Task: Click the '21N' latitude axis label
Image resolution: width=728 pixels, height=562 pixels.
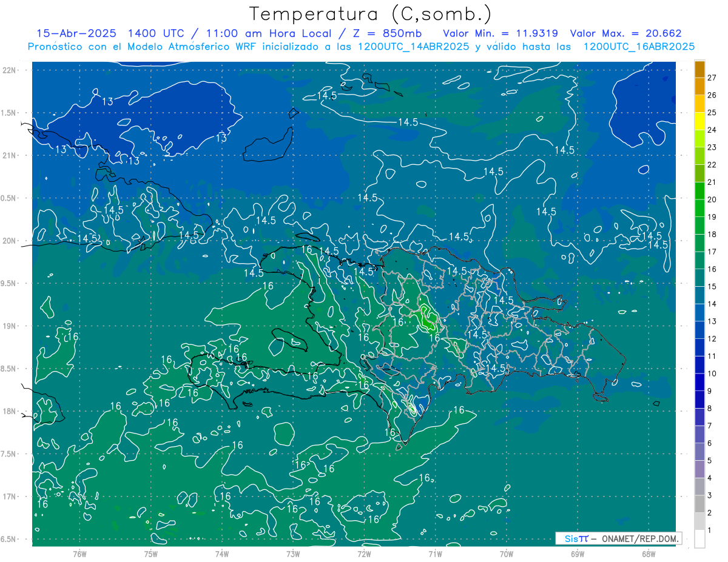Action: (10, 155)
